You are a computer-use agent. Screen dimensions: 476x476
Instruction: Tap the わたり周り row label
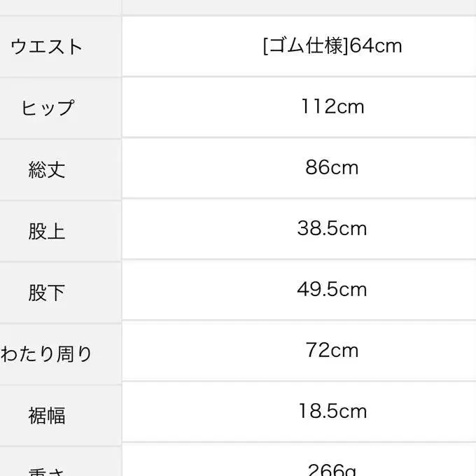tap(46, 353)
